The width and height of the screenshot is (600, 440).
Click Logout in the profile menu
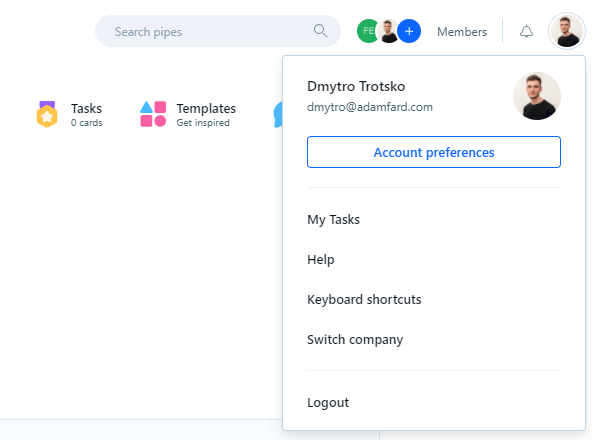328,402
